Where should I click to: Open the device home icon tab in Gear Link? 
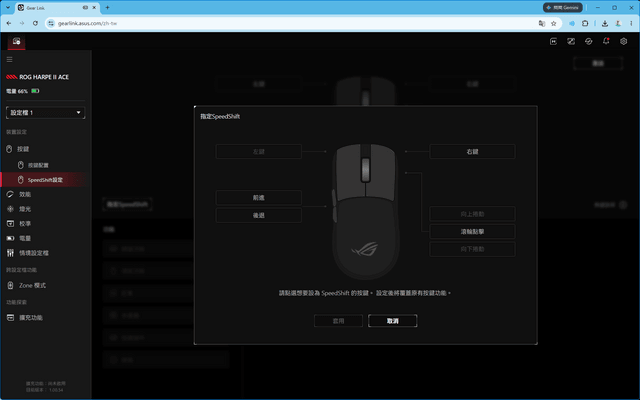click(x=16, y=41)
